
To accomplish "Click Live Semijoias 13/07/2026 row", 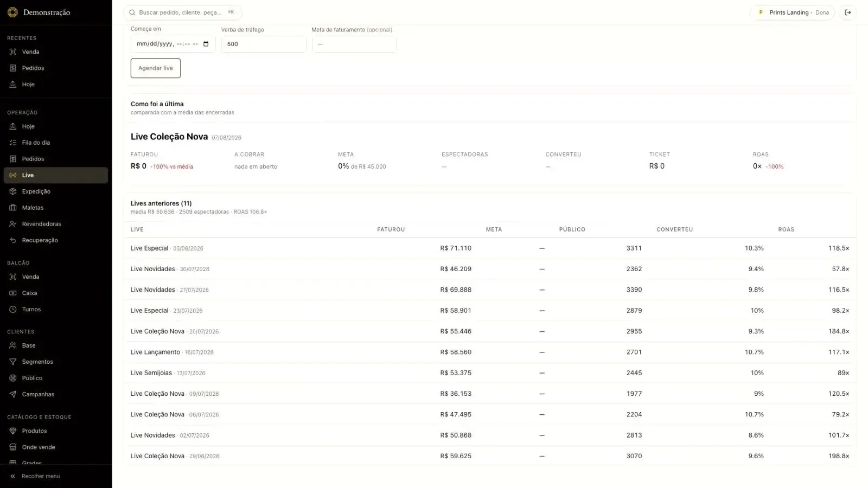I will pyautogui.click(x=490, y=373).
